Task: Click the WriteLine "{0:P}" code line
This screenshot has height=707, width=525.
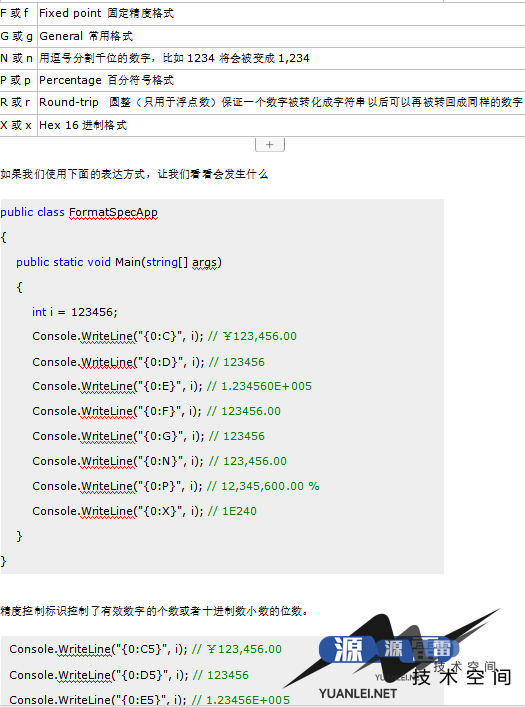Action: pos(175,486)
